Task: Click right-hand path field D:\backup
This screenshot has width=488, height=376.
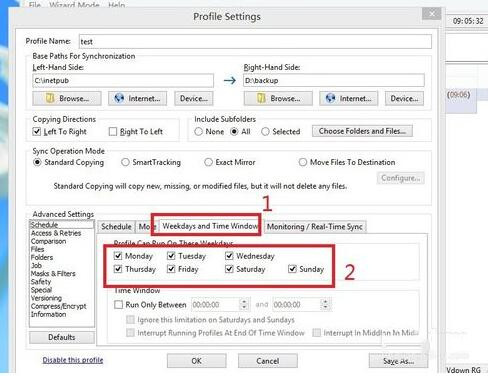Action: [x=334, y=80]
